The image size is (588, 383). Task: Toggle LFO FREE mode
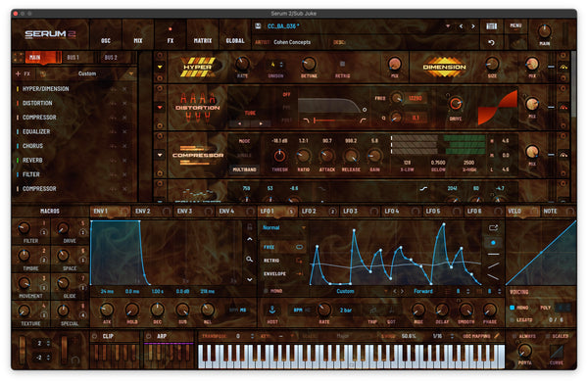[x=282, y=247]
